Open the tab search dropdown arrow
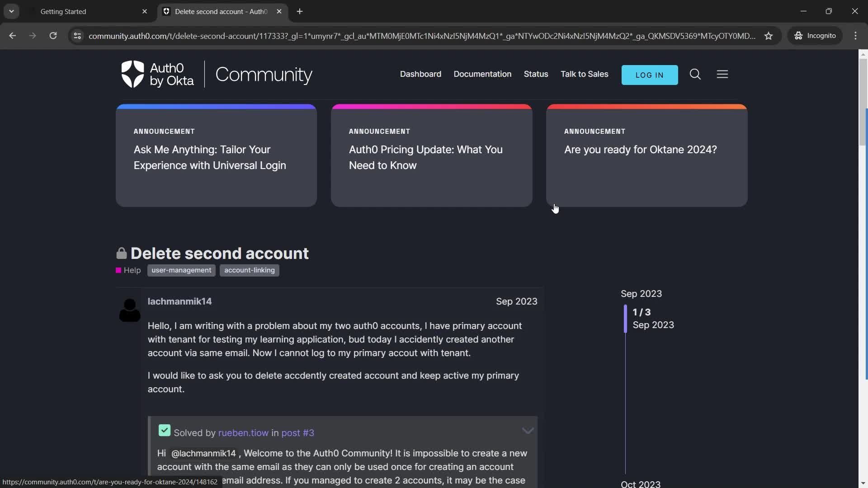Screen dimensions: 868x488 pyautogui.click(x=11, y=11)
